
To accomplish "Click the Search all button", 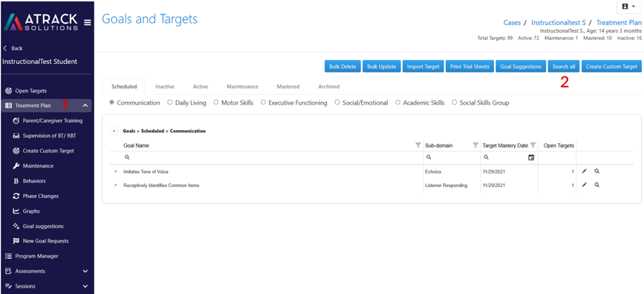I will [x=564, y=67].
